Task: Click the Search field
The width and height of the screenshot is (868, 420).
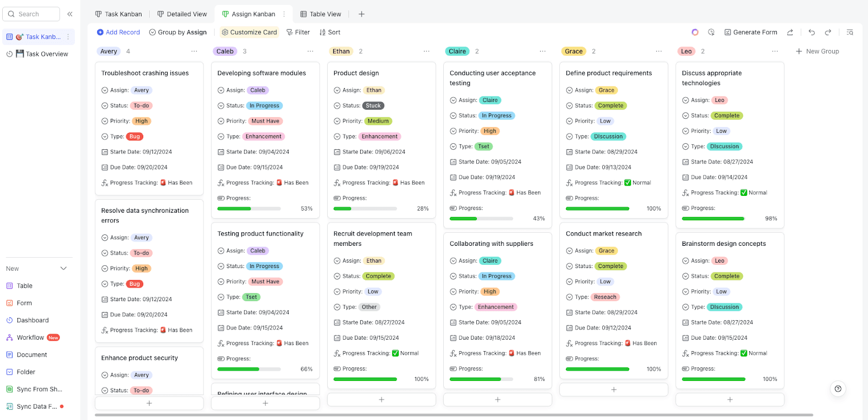Action: coord(31,14)
